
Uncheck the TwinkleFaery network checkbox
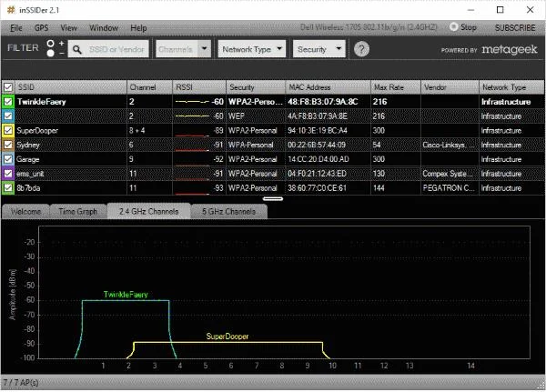click(x=8, y=102)
